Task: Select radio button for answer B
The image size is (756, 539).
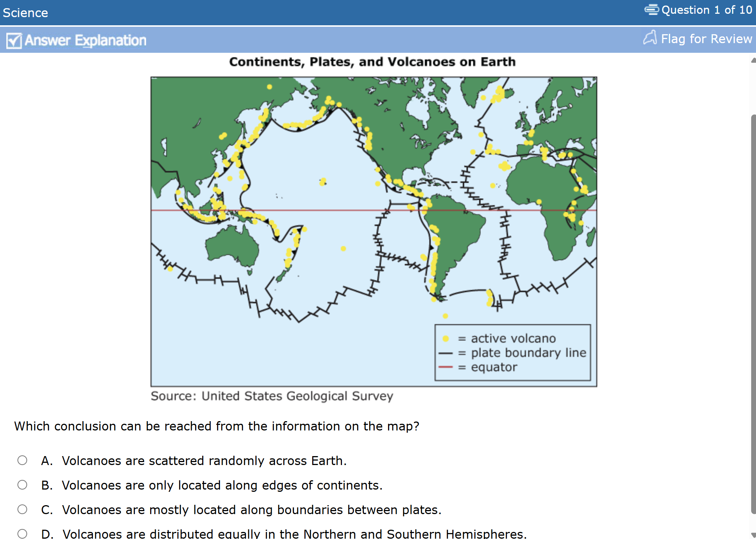Action: click(22, 485)
